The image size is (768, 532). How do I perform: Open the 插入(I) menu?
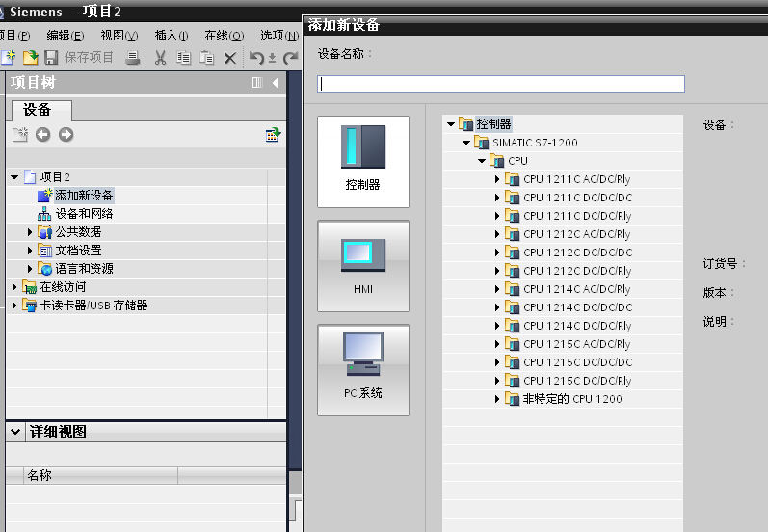pos(172,36)
